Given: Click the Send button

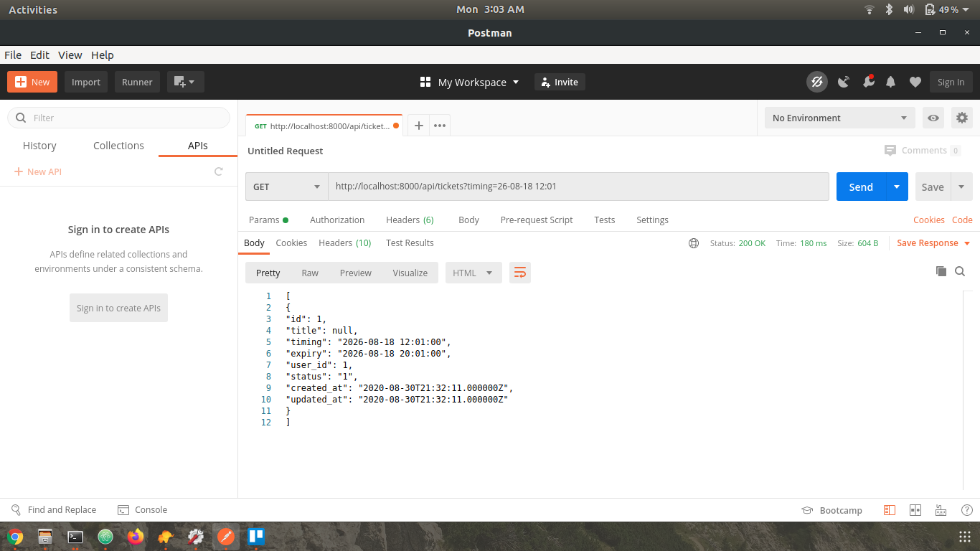Looking at the screenshot, I should tap(861, 187).
